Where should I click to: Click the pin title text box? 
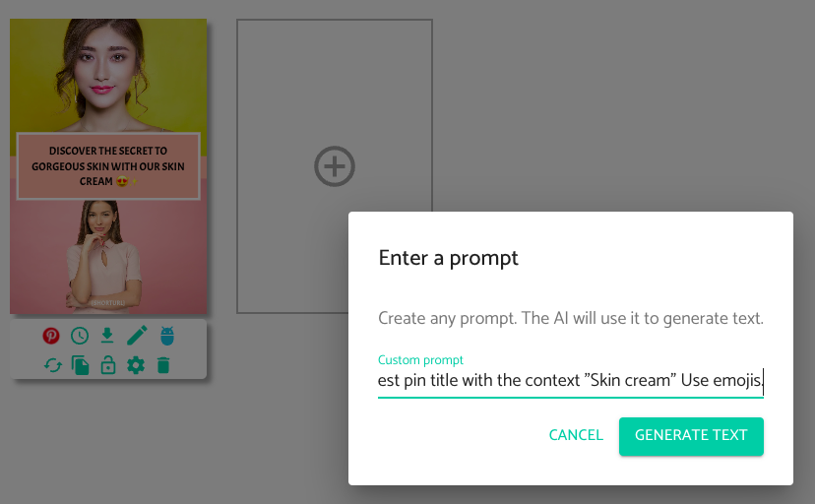(108, 166)
